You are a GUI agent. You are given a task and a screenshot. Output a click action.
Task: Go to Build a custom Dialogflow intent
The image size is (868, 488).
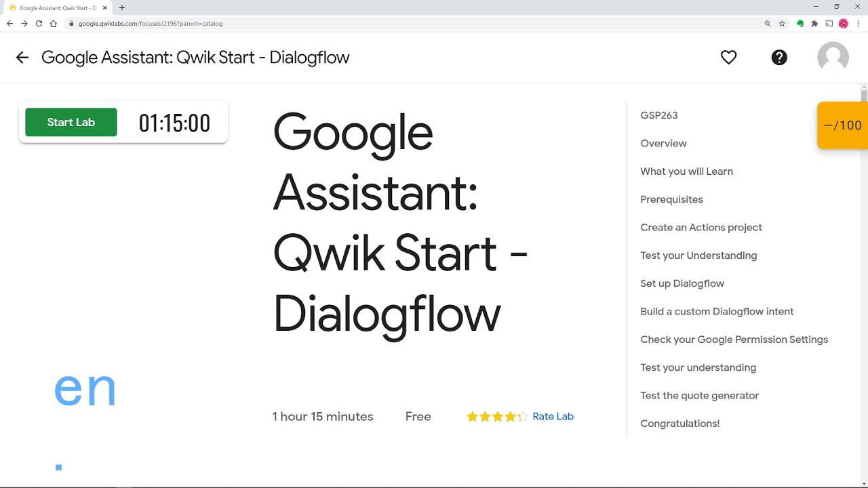(717, 311)
